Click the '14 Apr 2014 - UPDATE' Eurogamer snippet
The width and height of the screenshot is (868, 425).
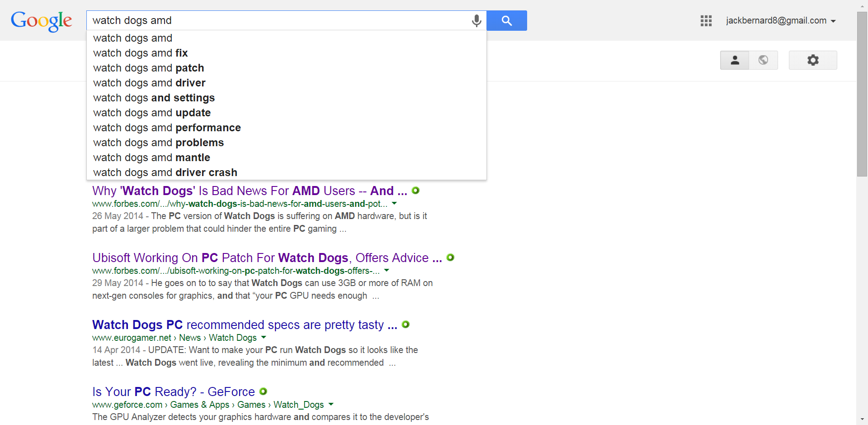coord(255,357)
